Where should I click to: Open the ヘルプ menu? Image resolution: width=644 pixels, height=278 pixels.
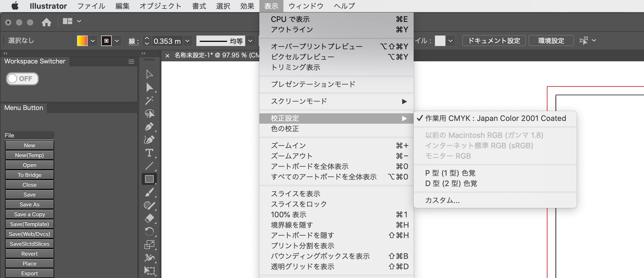344,6
